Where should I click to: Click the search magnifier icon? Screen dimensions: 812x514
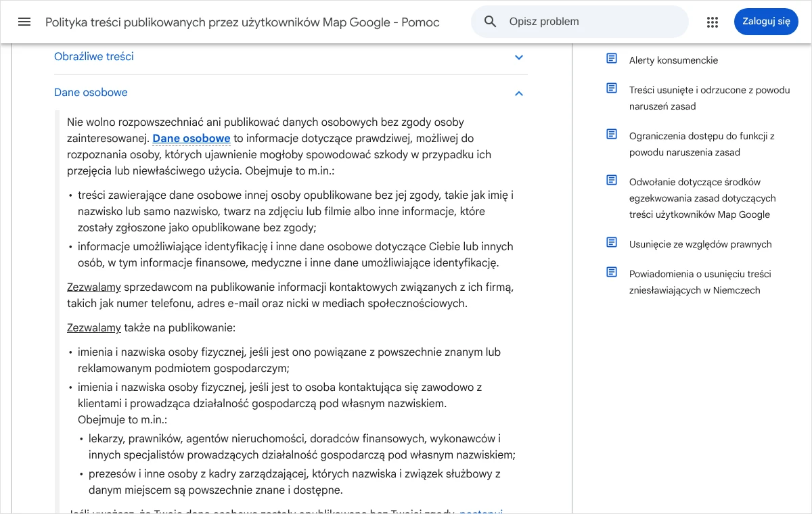[x=491, y=22]
